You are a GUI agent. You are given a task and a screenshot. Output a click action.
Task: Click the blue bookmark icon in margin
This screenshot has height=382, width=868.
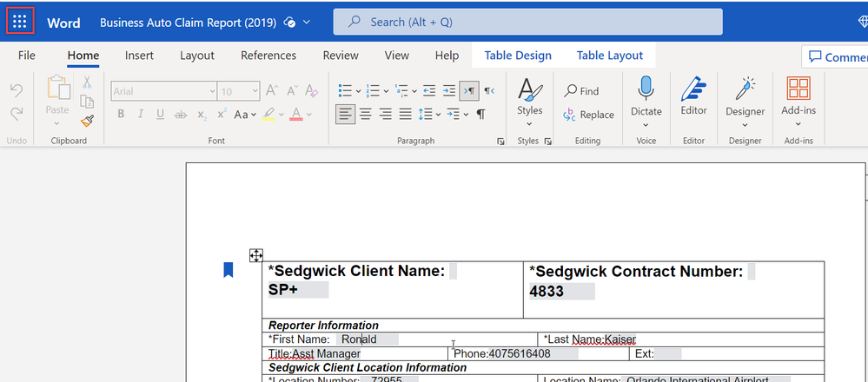point(228,270)
